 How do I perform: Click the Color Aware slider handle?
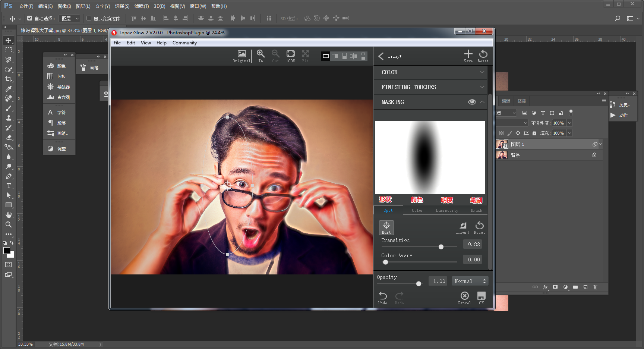point(385,262)
